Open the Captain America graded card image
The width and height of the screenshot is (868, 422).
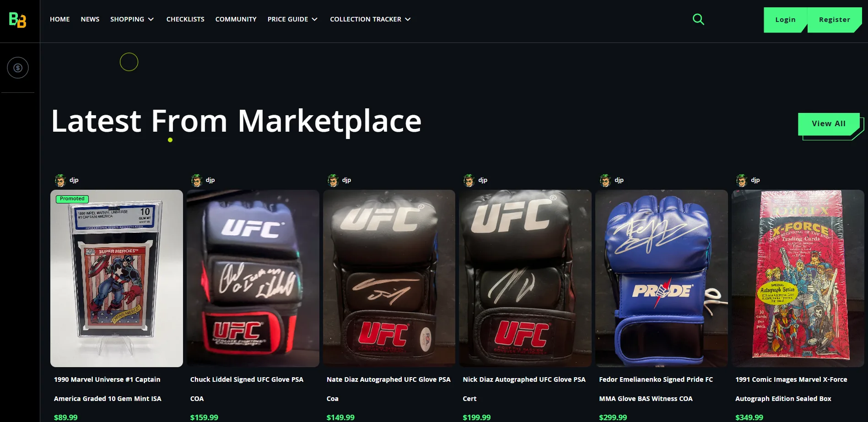coord(117,278)
